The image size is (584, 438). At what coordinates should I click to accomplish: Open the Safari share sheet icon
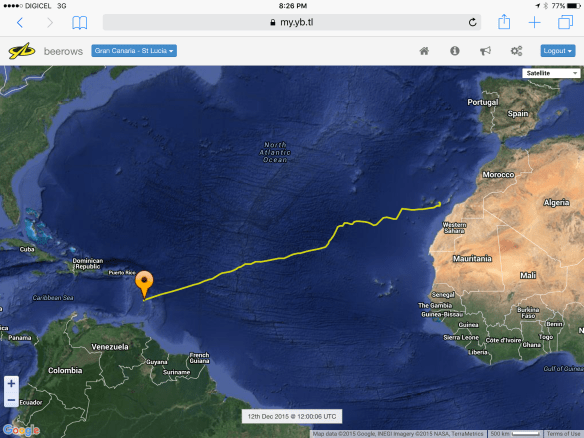click(x=504, y=22)
